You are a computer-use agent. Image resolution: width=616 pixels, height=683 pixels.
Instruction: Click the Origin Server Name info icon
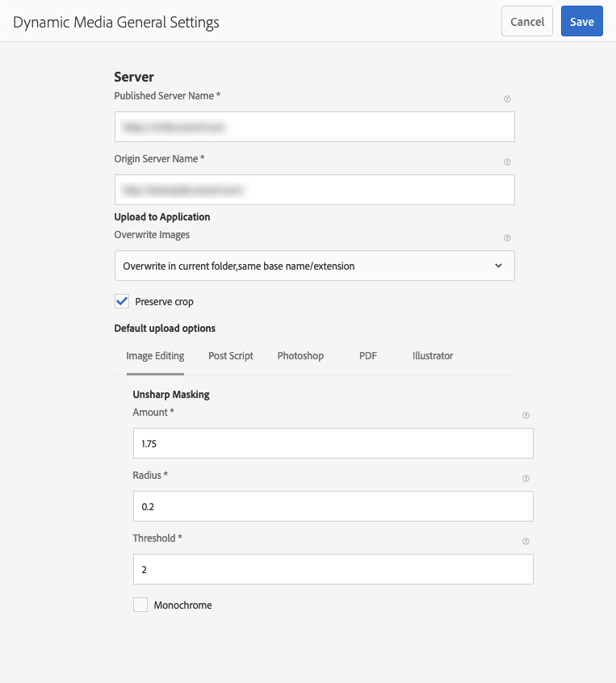(507, 161)
